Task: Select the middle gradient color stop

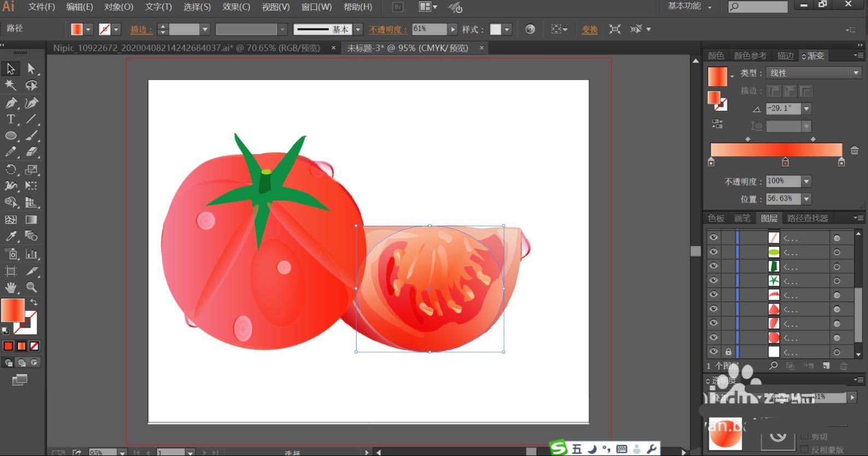Action: [x=785, y=162]
